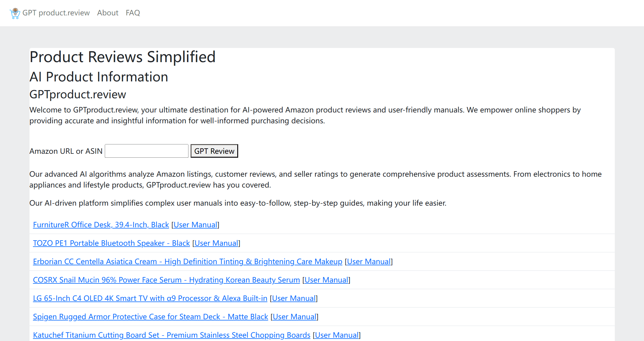
Task: Open Spigen Rugged Armor Steam Deck case review
Action: coord(150,317)
